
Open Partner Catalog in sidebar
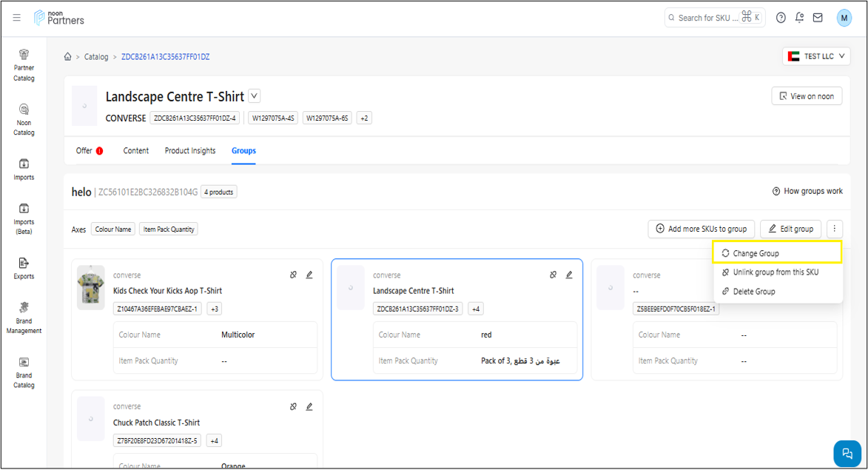tap(24, 65)
